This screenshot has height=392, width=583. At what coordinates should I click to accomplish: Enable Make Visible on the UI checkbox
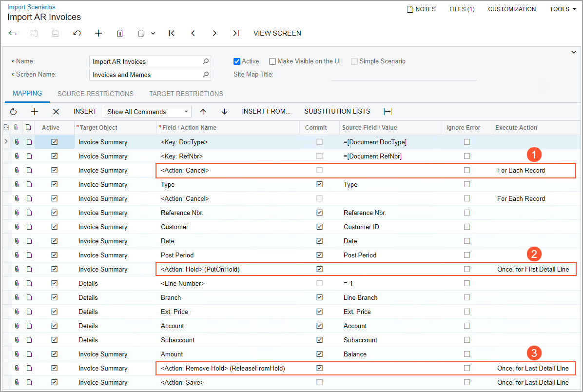[x=272, y=61]
